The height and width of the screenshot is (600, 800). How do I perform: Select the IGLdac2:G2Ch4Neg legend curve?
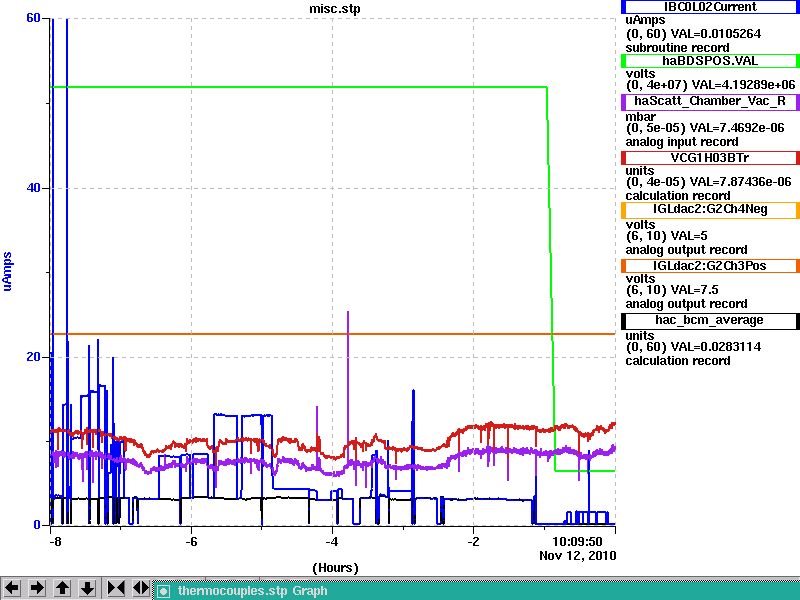(x=710, y=210)
